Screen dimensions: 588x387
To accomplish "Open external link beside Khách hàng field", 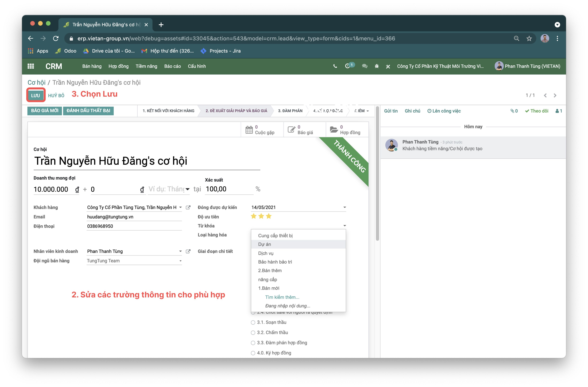I will click(x=188, y=207).
